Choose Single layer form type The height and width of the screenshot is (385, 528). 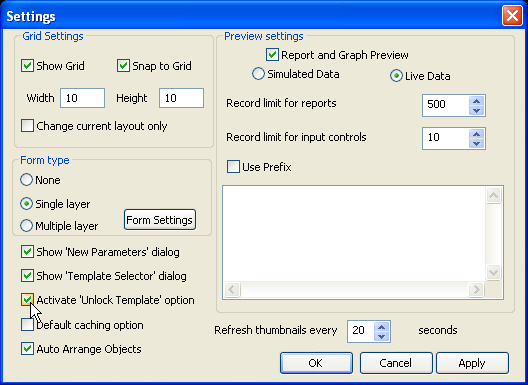pyautogui.click(x=26, y=204)
